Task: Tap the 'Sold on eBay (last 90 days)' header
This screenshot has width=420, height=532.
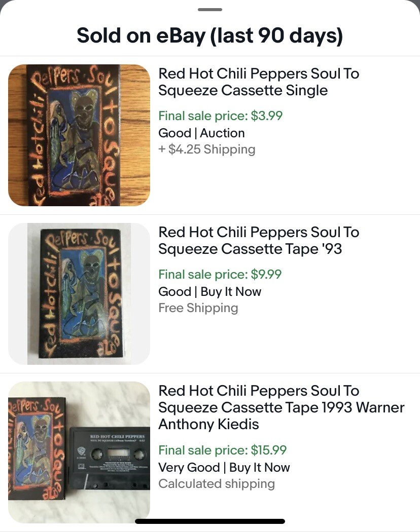Action: coord(210,35)
